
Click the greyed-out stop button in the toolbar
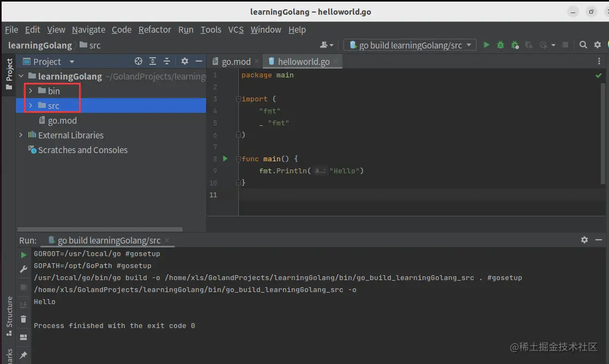click(x=565, y=45)
